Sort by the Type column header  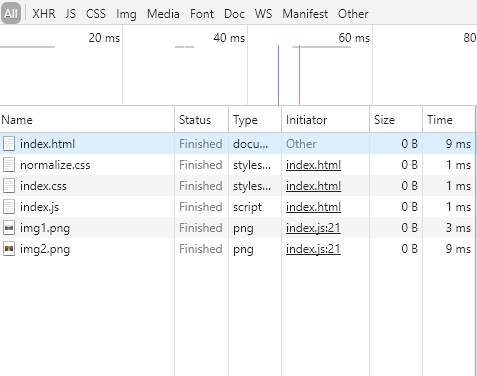click(x=255, y=120)
